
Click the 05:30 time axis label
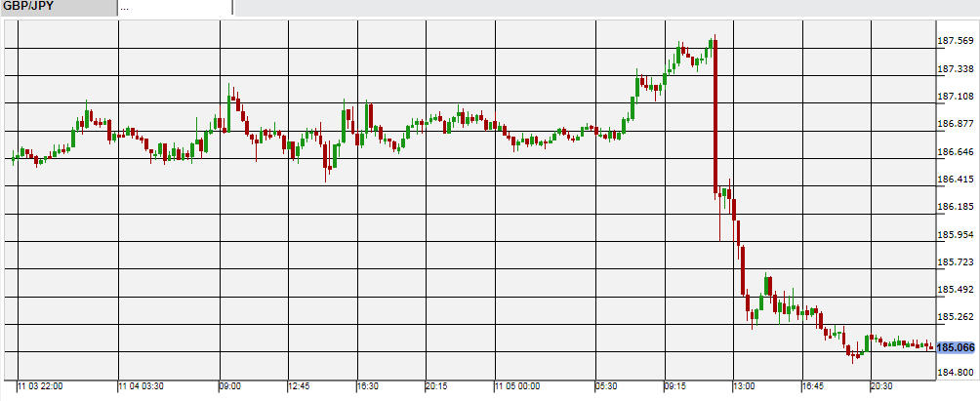[608, 387]
